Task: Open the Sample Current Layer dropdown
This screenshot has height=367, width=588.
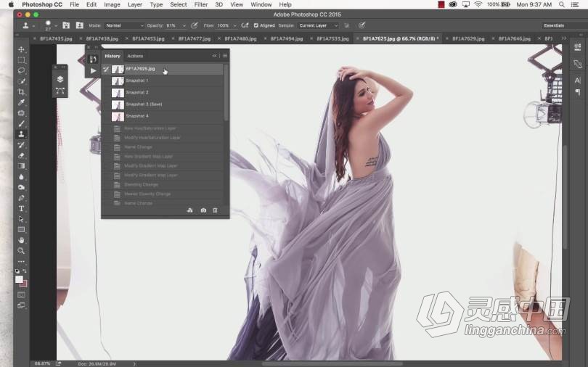Action: click(x=318, y=25)
